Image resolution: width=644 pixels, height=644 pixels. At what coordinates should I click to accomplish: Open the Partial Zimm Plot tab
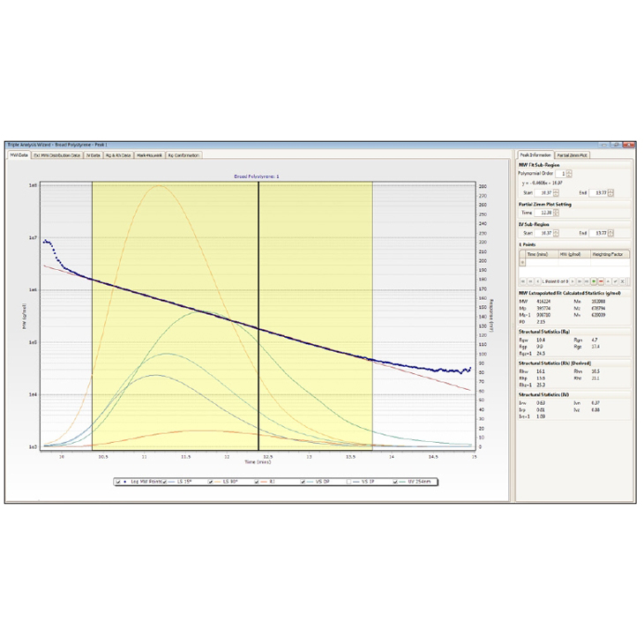[573, 155]
